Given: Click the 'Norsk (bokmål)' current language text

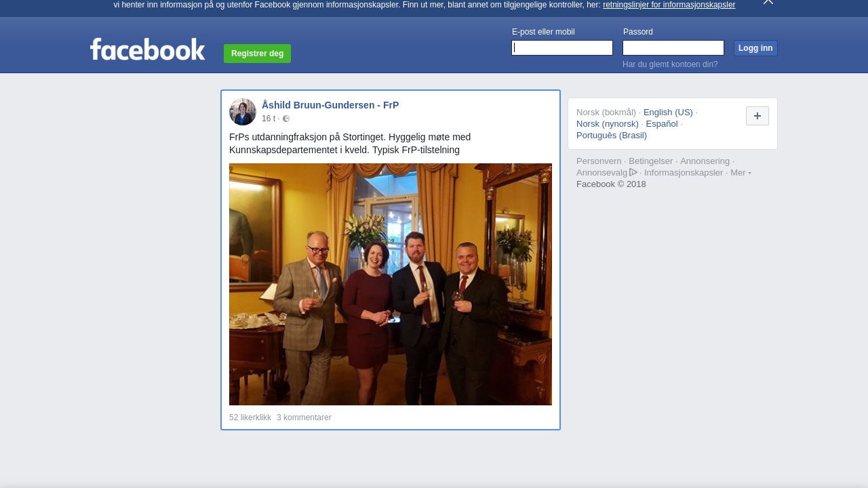Looking at the screenshot, I should pos(606,113).
